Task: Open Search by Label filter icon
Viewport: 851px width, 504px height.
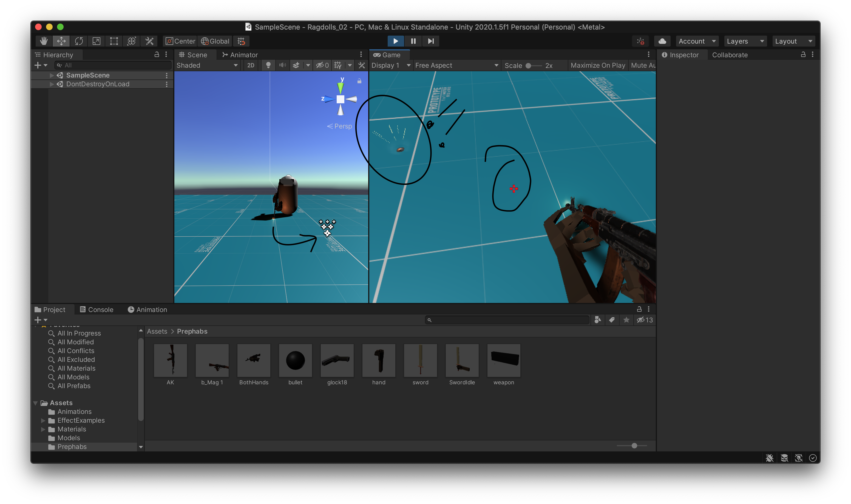Action: tap(612, 320)
